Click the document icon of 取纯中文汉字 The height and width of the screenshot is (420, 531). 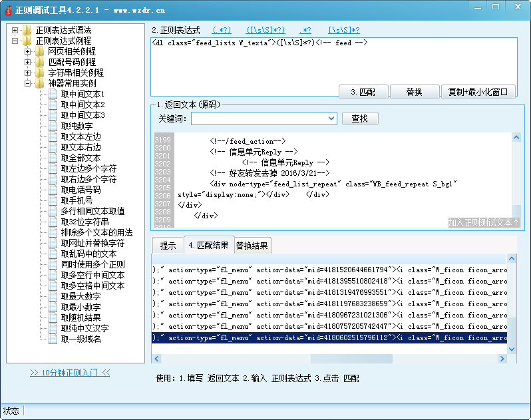tap(53, 328)
